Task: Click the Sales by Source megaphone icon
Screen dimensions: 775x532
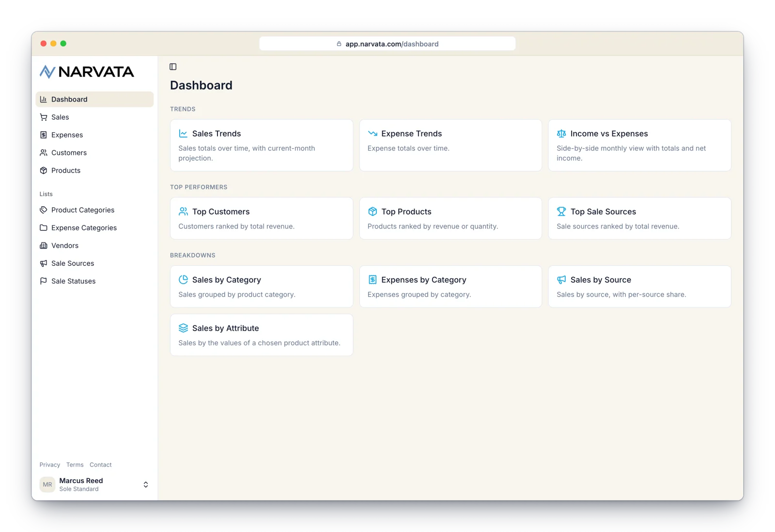Action: tap(561, 280)
